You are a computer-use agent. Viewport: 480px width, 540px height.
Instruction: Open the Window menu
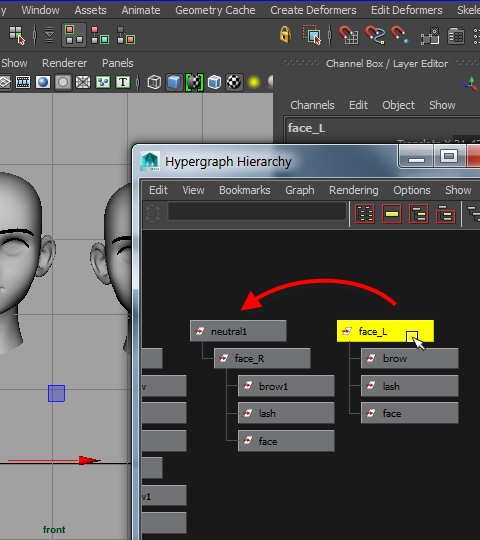click(40, 10)
